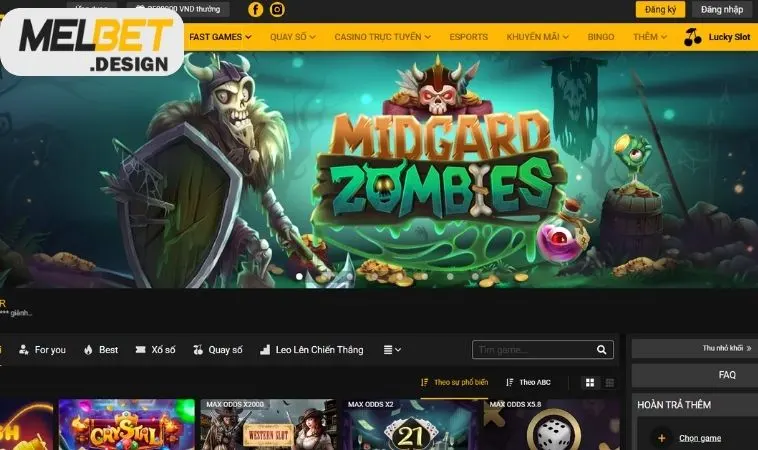Open the Crystal game thumbnail

click(127, 424)
